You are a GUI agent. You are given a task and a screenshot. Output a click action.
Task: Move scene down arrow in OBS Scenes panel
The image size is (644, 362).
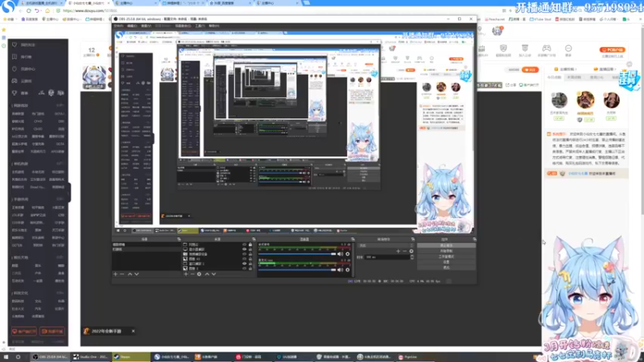[136, 274]
